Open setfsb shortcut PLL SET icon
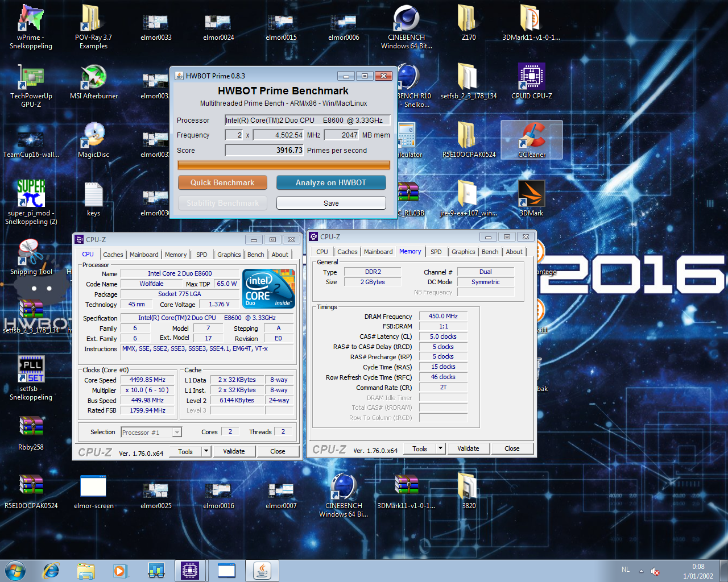Screen dimensions: 728x582 [x=31, y=369]
